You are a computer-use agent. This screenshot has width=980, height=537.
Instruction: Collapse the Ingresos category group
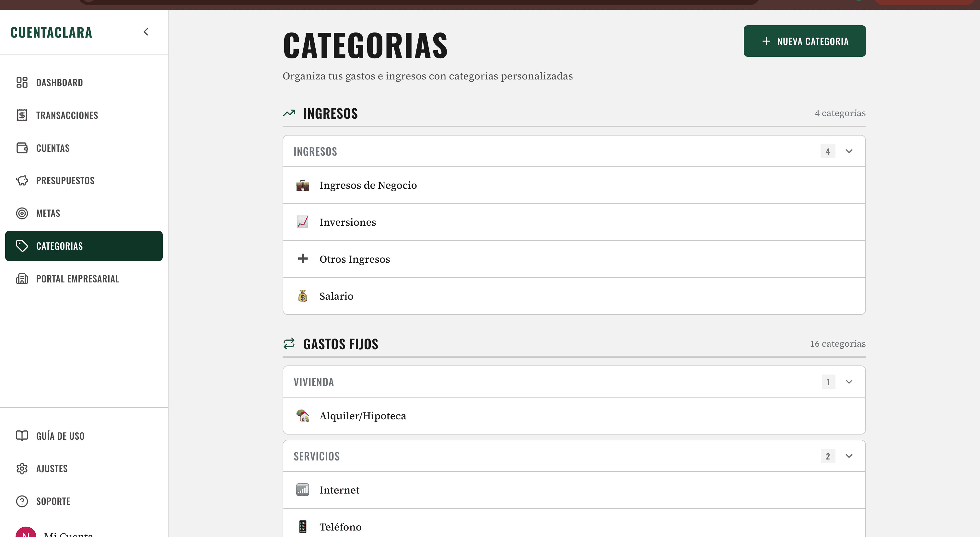(849, 151)
